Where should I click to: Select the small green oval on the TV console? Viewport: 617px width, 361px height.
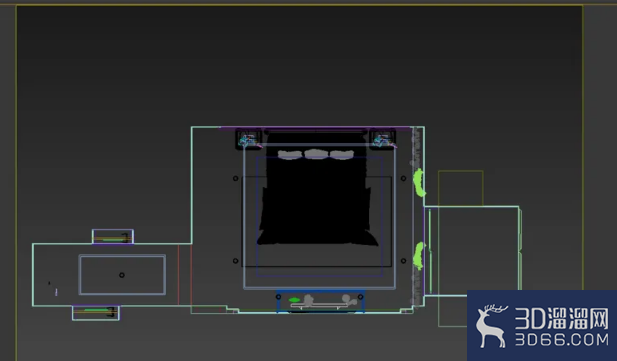[294, 300]
